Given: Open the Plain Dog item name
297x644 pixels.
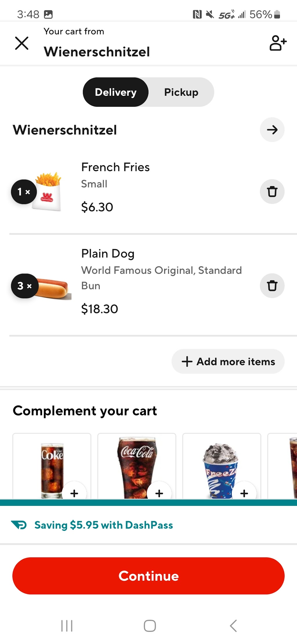Looking at the screenshot, I should 108,253.
